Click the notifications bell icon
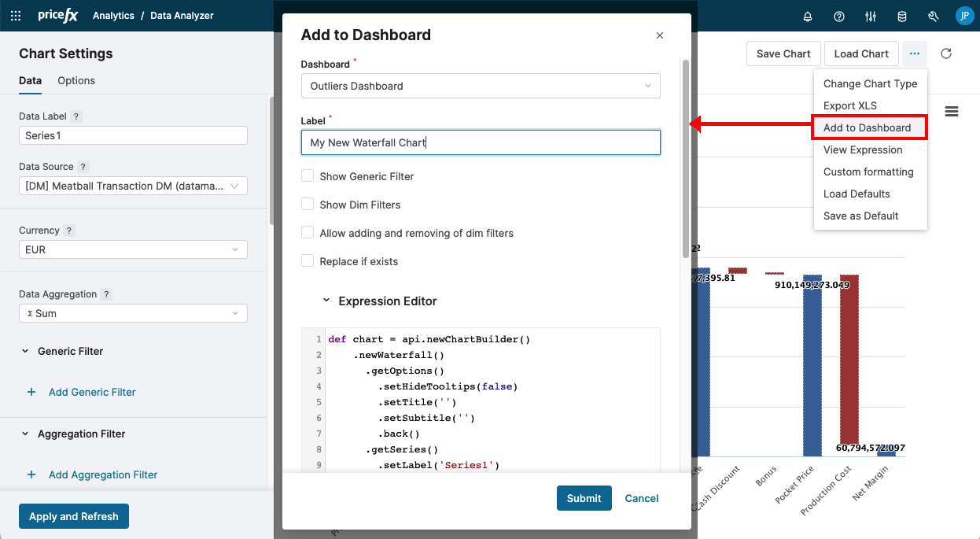Viewport: 980px width, 539px height. point(808,16)
